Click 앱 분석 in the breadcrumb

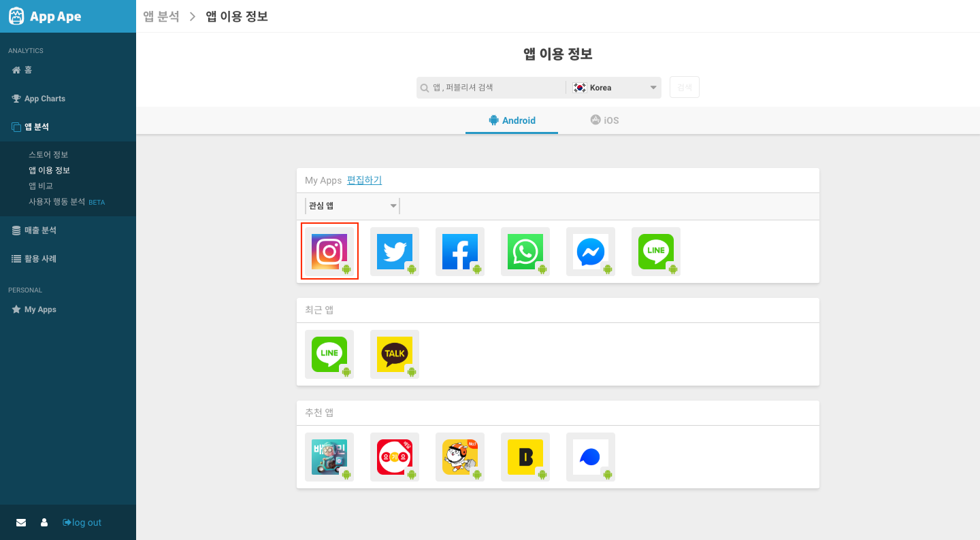coord(161,16)
